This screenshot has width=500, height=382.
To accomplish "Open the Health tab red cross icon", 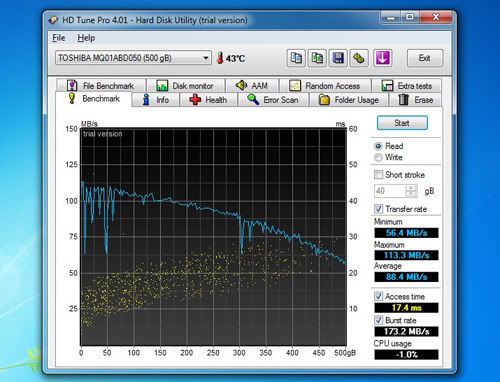I will 195,100.
